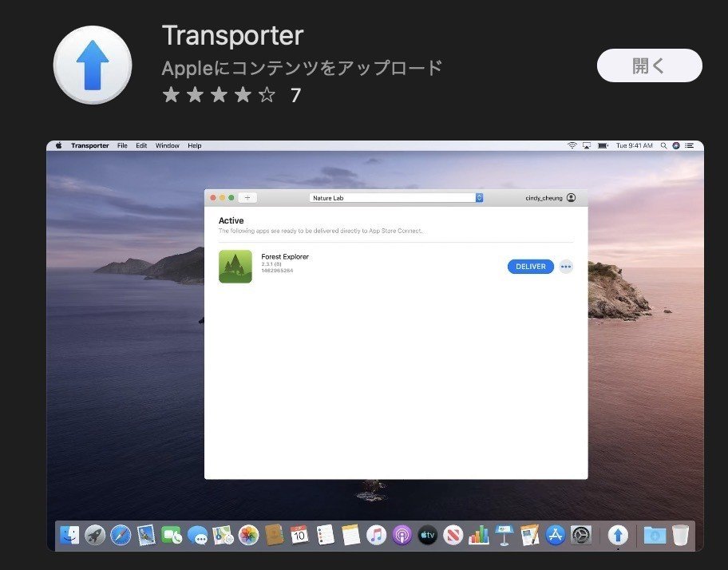This screenshot has height=570, width=728.
Task: Click the Wi-Fi status icon
Action: (x=572, y=145)
